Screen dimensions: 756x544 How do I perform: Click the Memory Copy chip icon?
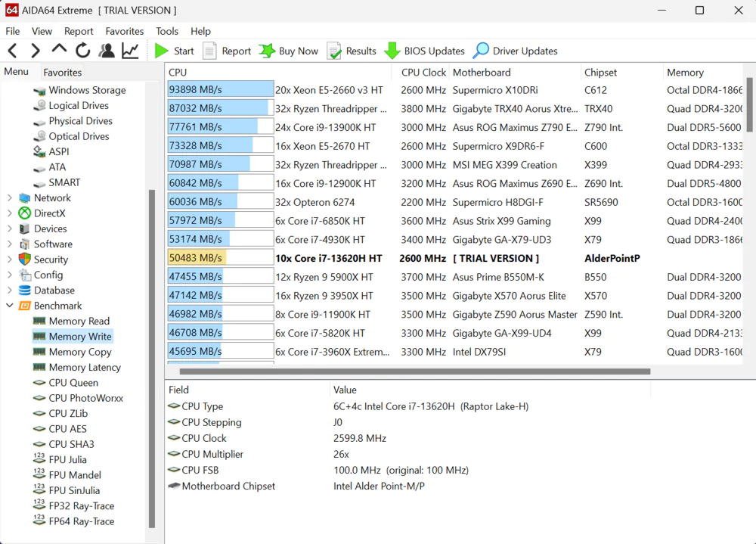pyautogui.click(x=39, y=352)
